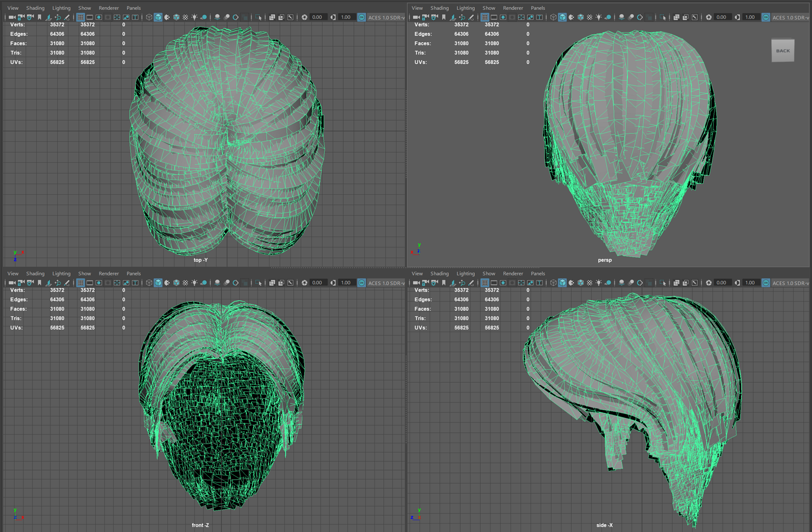Open ACES 1.0 SDR dropdown in top -Y panel
This screenshot has height=532, width=812.
(x=386, y=17)
